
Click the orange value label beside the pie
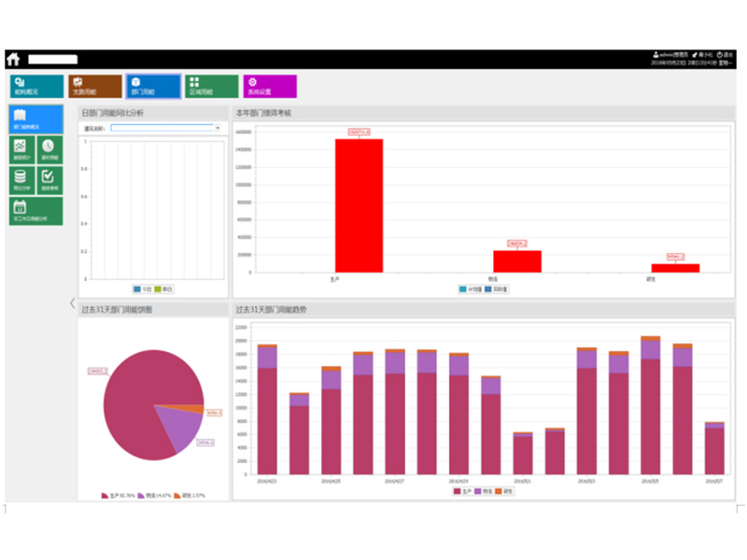click(x=214, y=413)
